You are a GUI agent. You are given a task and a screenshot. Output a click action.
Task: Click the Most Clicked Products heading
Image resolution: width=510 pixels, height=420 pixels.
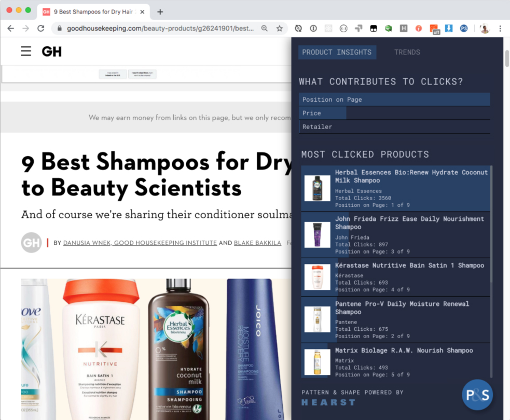click(365, 155)
